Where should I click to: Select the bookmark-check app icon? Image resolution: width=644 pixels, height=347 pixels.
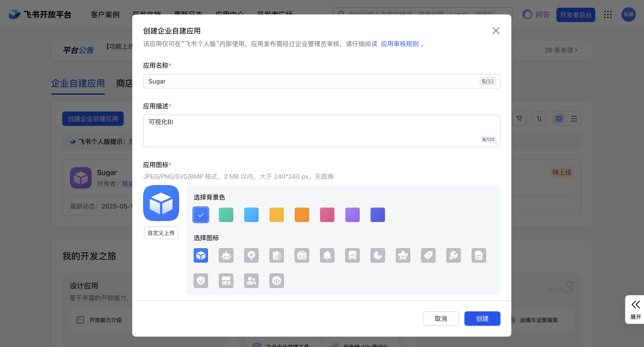352,255
